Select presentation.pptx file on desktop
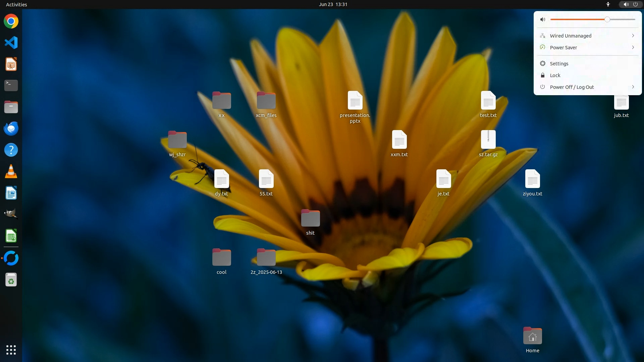Viewport: 644px width, 362px height. [355, 101]
